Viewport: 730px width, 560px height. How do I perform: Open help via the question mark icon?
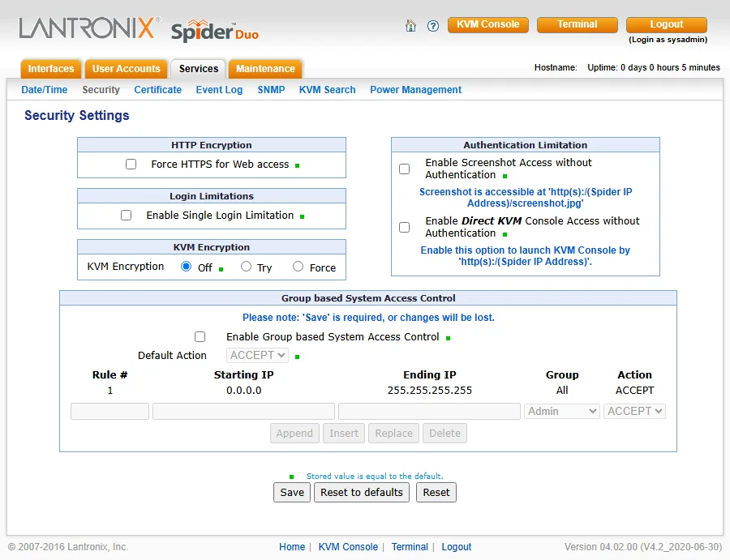coord(433,26)
